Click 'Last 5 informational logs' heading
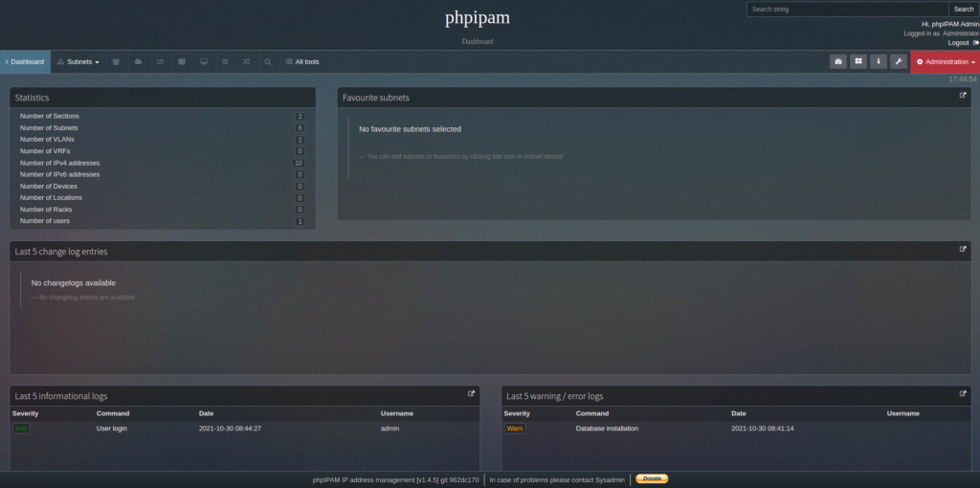Screen dimensions: 980x488 point(61,396)
